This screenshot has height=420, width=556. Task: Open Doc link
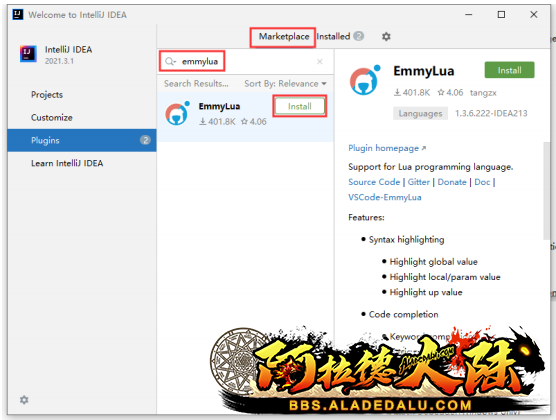click(x=482, y=182)
